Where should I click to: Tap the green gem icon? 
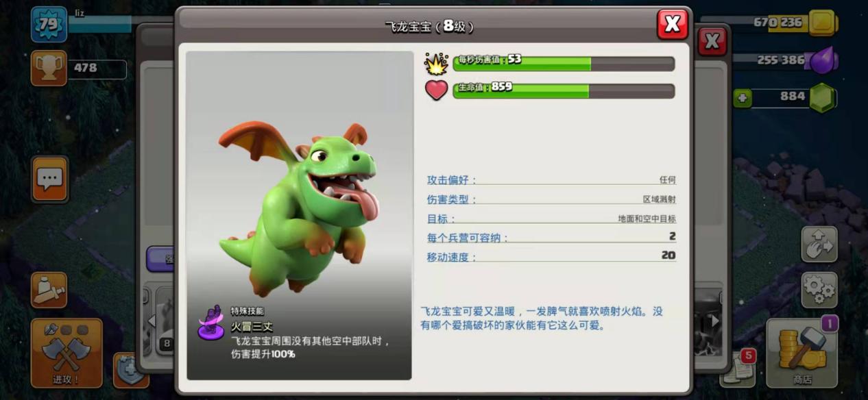821,98
